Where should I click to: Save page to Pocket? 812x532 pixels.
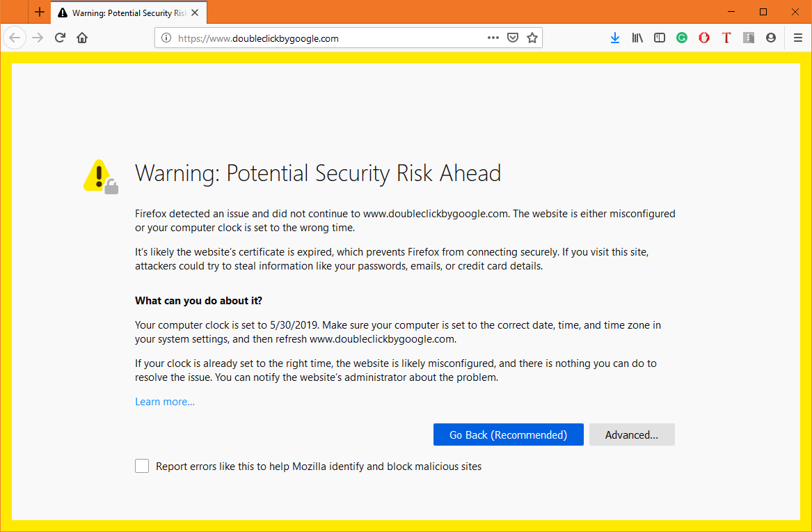pyautogui.click(x=513, y=38)
